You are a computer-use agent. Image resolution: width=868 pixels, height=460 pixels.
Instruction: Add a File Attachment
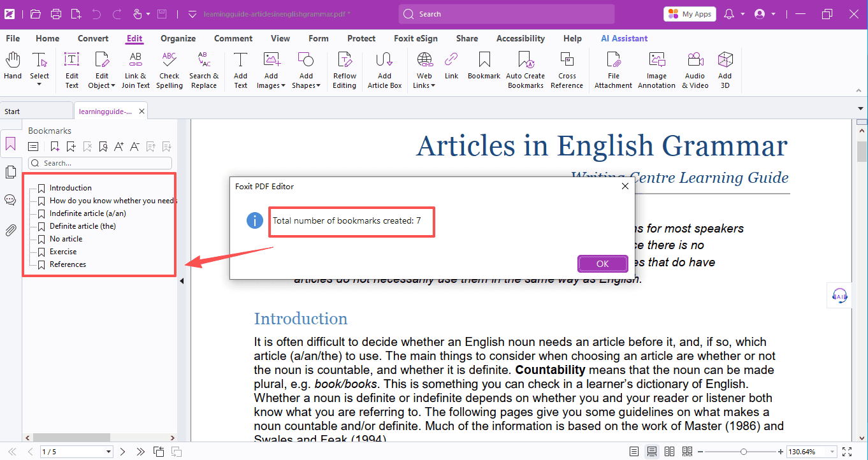[x=613, y=70]
